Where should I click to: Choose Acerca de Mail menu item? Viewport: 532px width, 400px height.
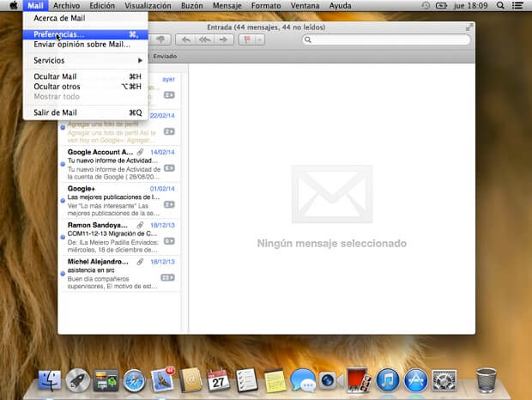point(86,18)
